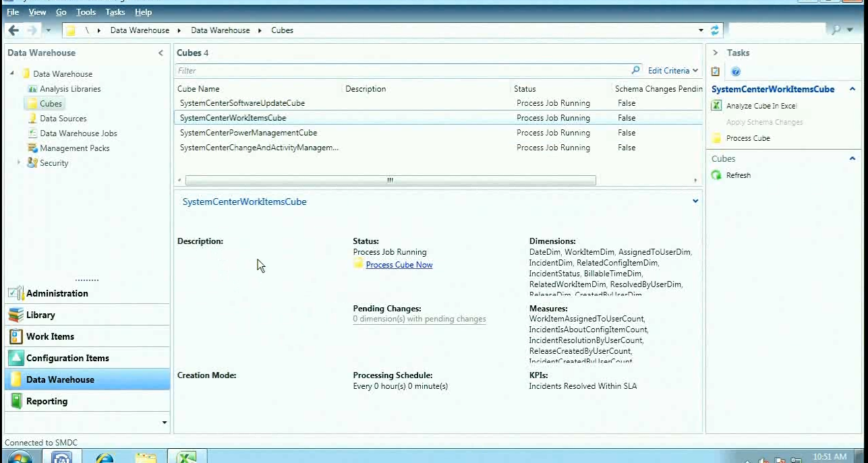Screen dimensions: 868x463
Task: Click into the Filter input field
Action: click(403, 70)
